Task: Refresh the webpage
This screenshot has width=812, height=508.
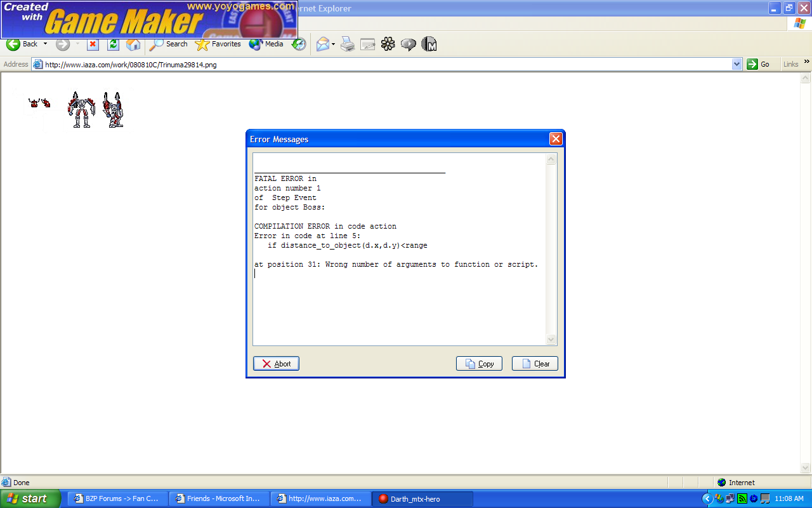Action: tap(112, 44)
